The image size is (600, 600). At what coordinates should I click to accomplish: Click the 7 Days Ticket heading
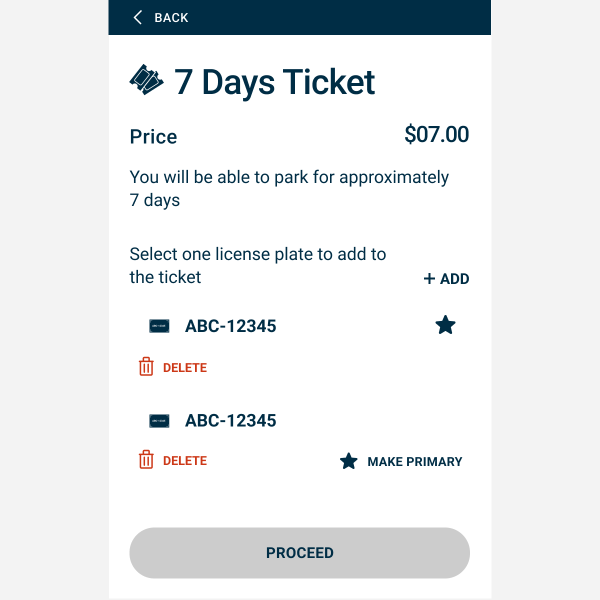tap(275, 81)
